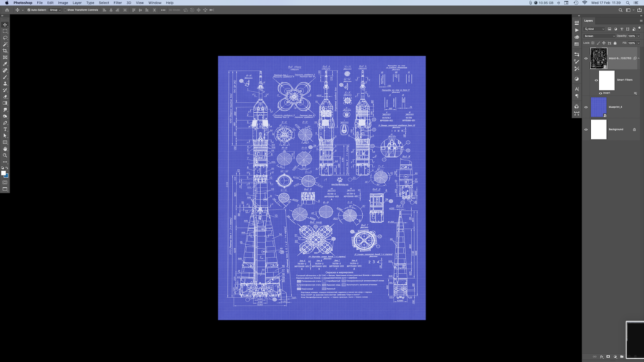The image size is (644, 362).
Task: Select the Sponge tool
Action: 5,116
